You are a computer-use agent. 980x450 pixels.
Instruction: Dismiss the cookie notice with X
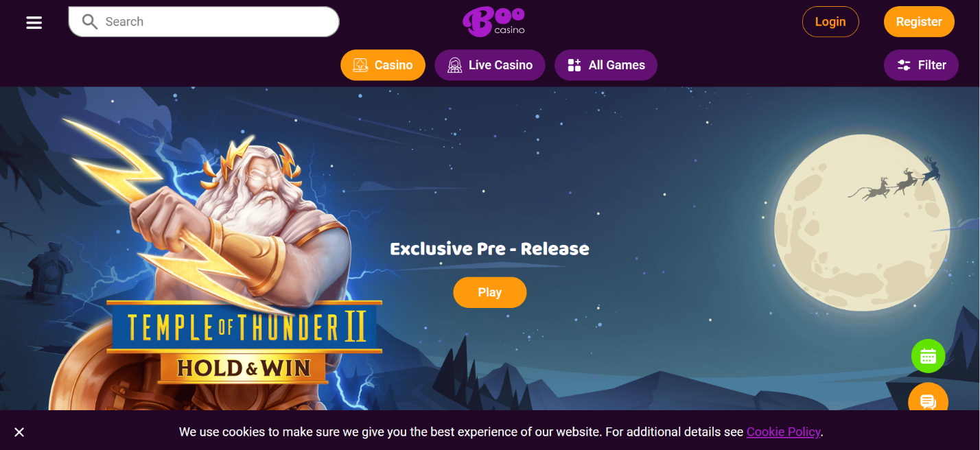point(19,432)
